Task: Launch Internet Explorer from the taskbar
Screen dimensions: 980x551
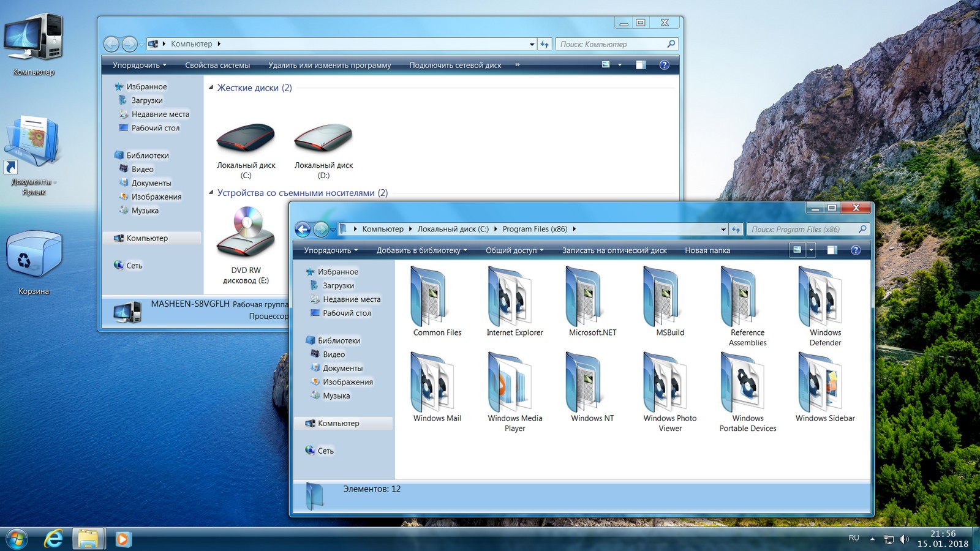Action: pyautogui.click(x=54, y=539)
